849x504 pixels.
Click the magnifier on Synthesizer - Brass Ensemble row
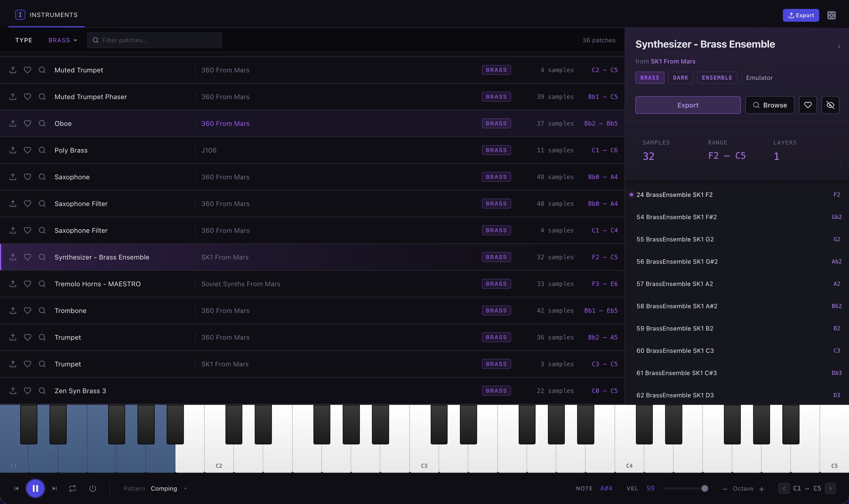(42, 257)
